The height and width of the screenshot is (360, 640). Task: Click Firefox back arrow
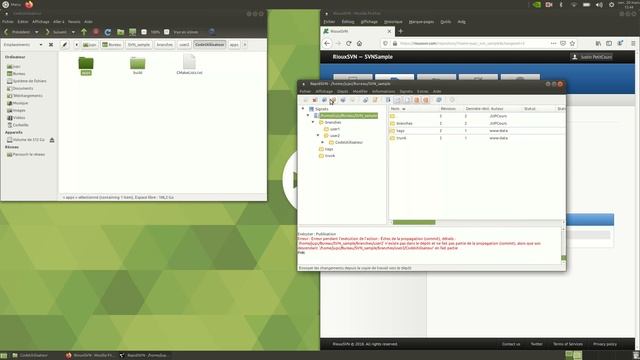click(327, 43)
